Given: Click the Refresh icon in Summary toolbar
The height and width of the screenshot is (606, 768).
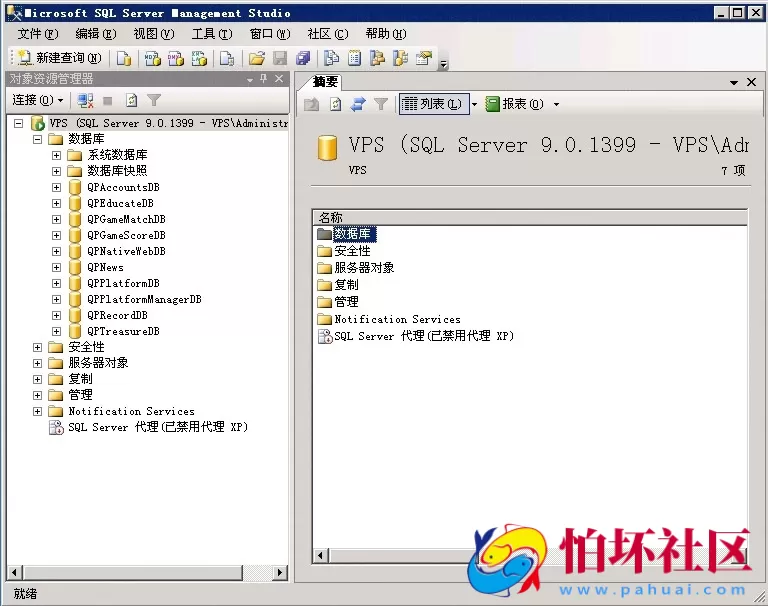Looking at the screenshot, I should [x=336, y=104].
